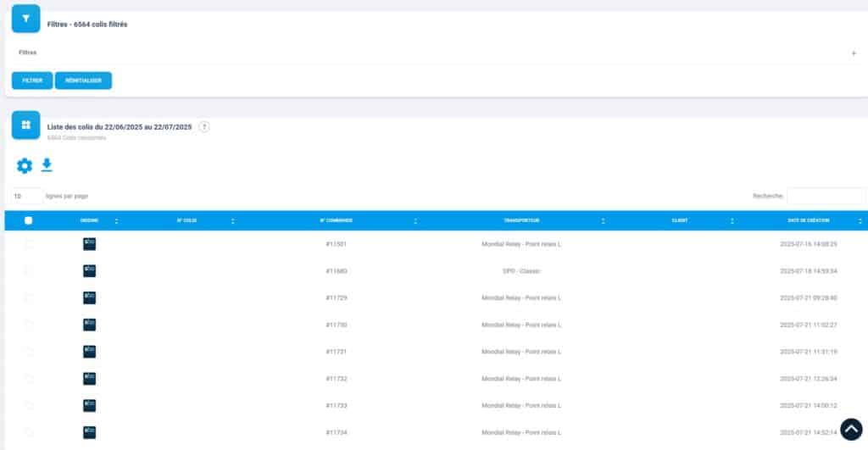Click order number #11732
The height and width of the screenshot is (450, 868).
click(336, 379)
